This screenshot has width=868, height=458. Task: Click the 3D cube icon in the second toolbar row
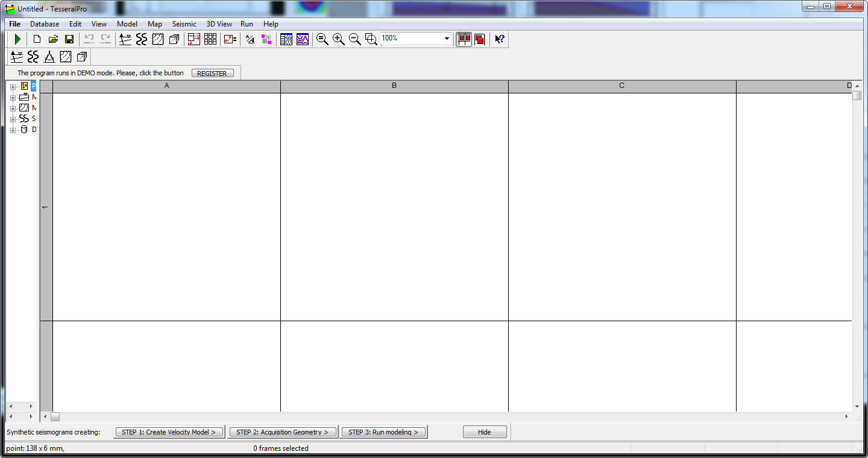pos(82,57)
